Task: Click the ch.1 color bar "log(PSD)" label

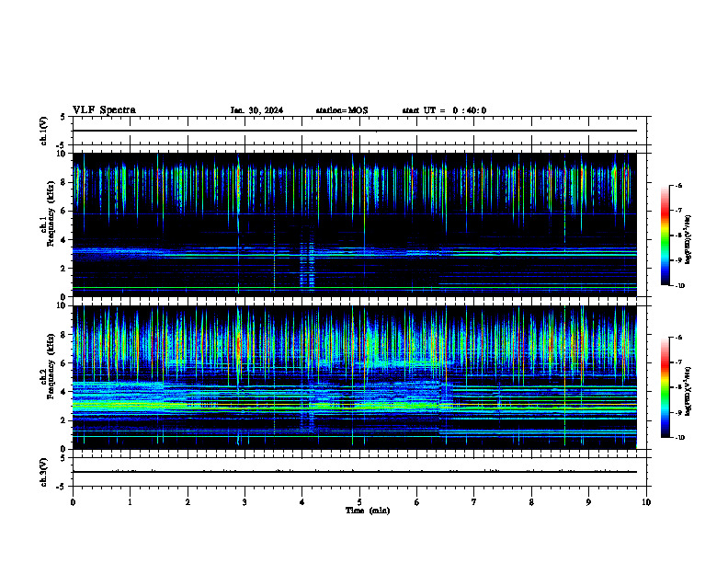Action: pyautogui.click(x=688, y=239)
